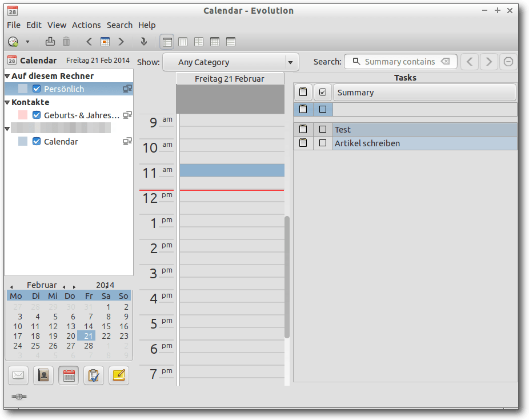Image resolution: width=529 pixels, height=420 pixels.
Task: Click the day view vertical scrollbar
Action: (x=287, y=277)
